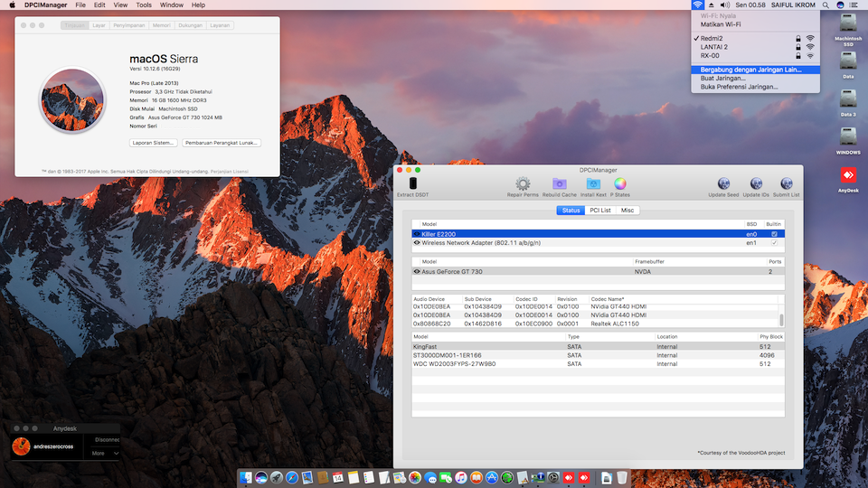This screenshot has width=868, height=488.
Task: Click the Spotlight search icon in menu bar
Action: tap(826, 5)
